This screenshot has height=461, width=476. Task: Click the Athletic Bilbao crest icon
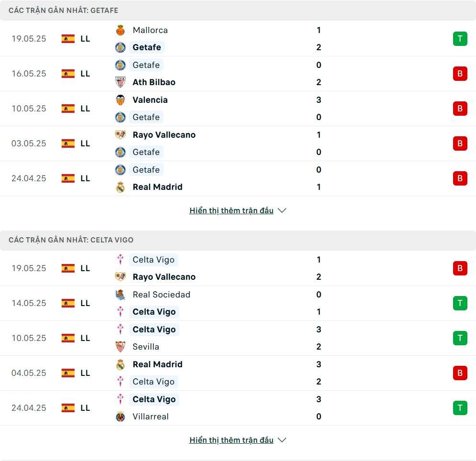coord(120,82)
